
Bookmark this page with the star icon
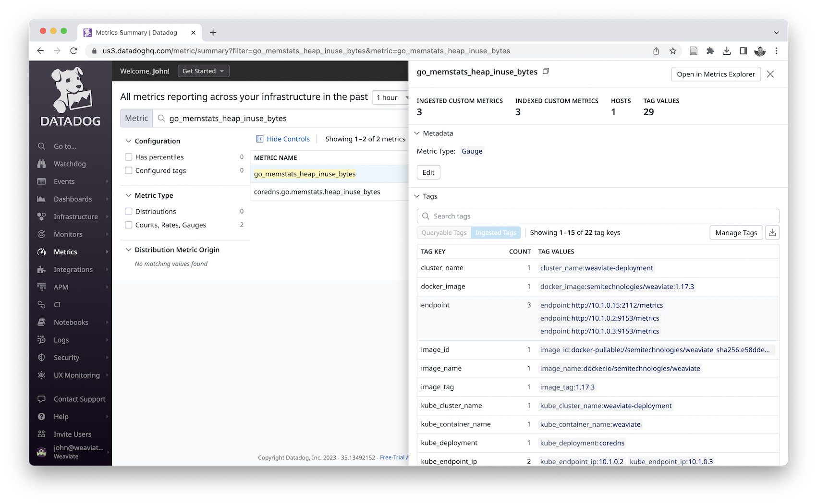672,51
